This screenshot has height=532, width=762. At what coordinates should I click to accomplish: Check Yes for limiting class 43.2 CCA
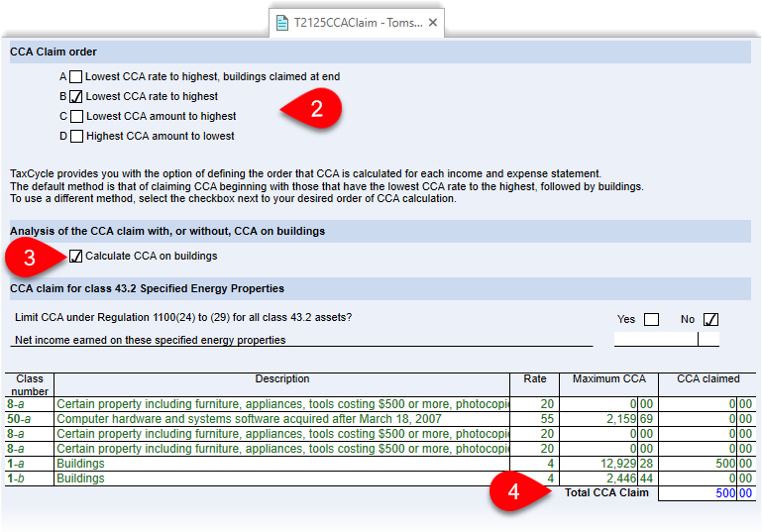651,320
